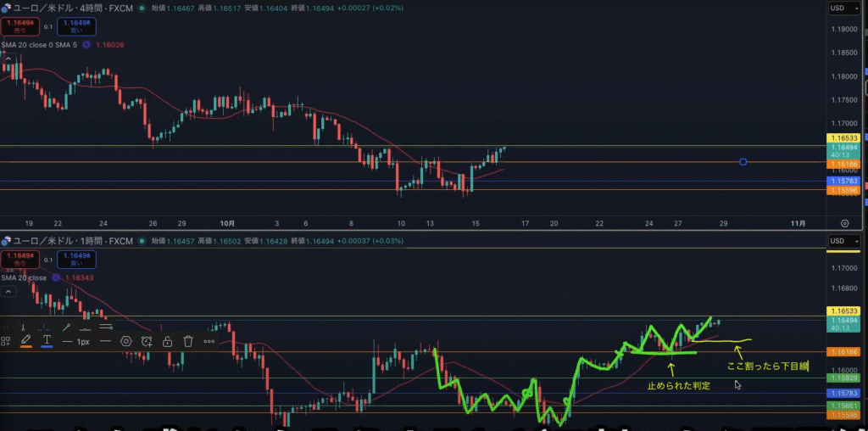Click the red sell button on 4-hour chart

click(15, 26)
